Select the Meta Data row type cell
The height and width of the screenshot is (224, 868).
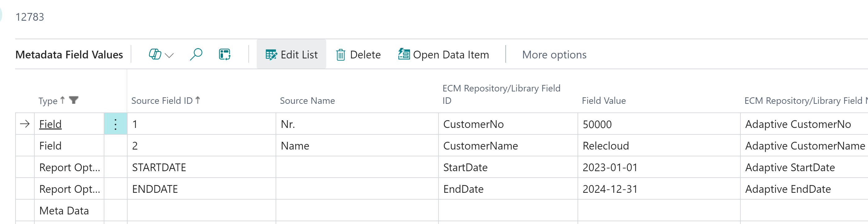pyautogui.click(x=64, y=211)
